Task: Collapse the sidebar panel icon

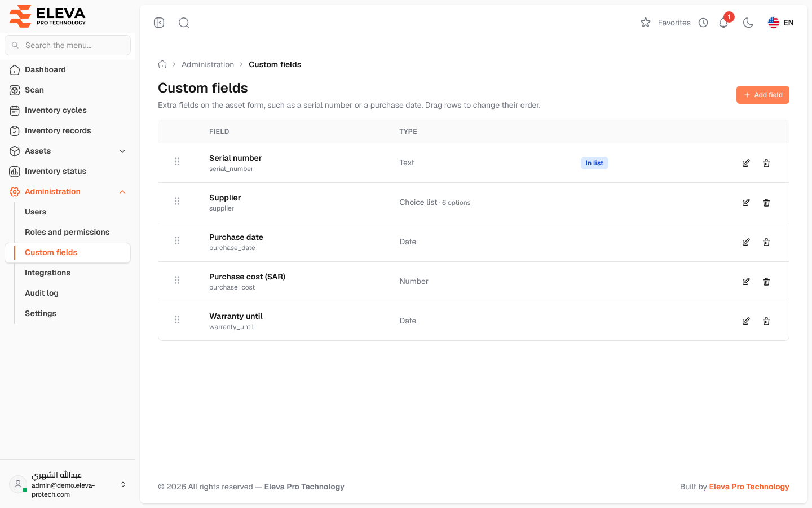Action: click(x=159, y=23)
